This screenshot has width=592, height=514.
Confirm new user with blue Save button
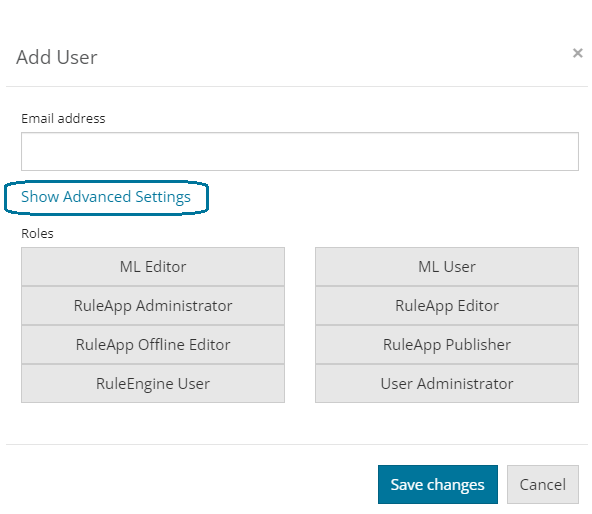(x=438, y=485)
